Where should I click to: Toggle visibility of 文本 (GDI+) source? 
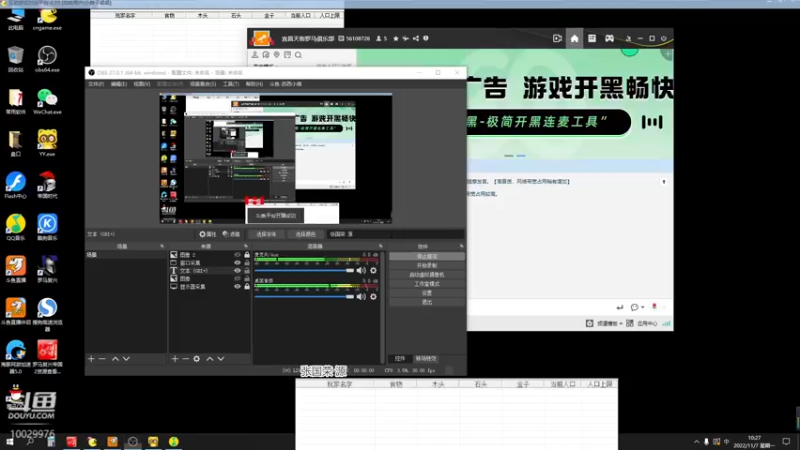[x=237, y=271]
